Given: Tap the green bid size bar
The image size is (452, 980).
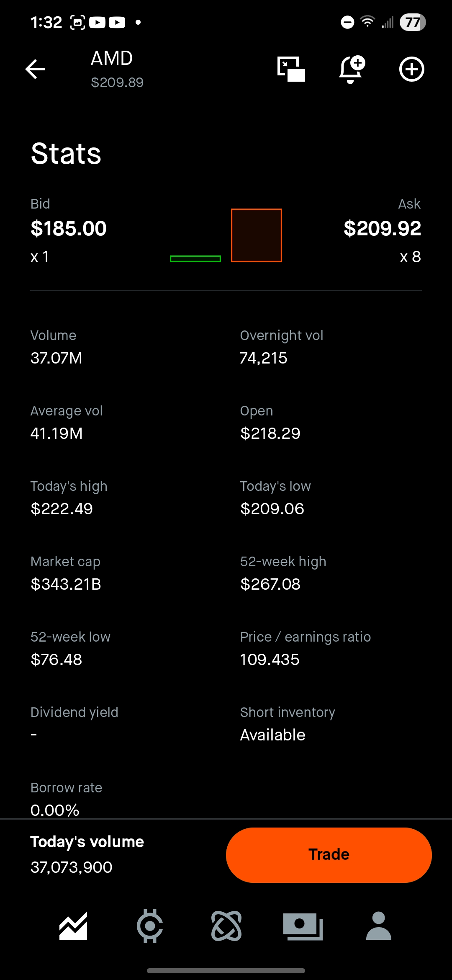Looking at the screenshot, I should [195, 259].
